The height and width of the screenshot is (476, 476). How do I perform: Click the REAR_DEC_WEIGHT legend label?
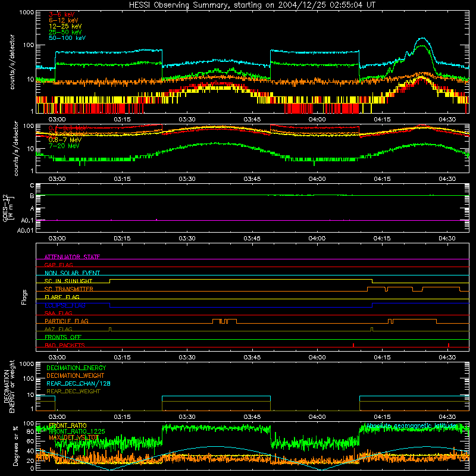(x=73, y=392)
